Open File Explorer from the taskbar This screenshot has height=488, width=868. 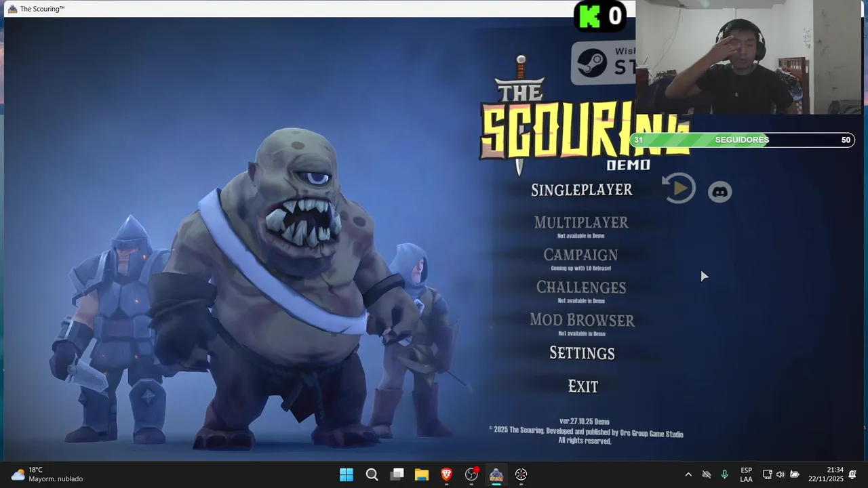(422, 474)
